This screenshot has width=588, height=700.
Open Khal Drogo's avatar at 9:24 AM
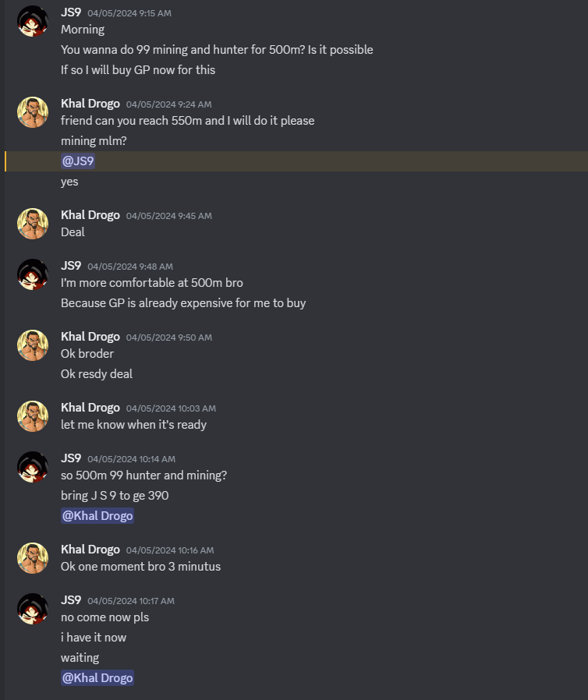(x=33, y=112)
